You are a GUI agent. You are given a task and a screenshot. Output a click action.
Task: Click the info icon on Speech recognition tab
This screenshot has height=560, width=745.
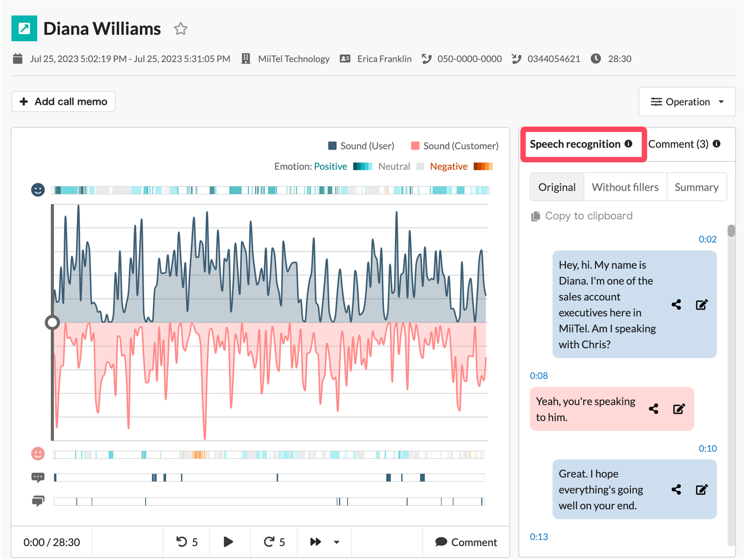coord(628,144)
